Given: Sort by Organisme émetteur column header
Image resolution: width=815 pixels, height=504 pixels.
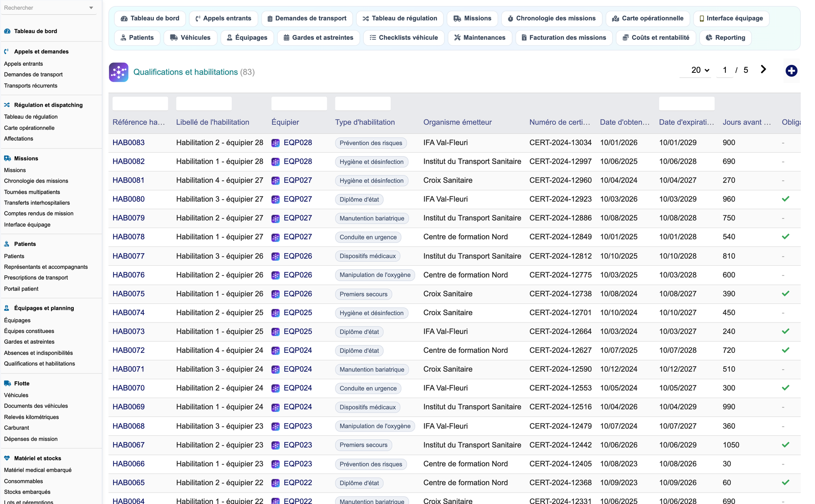Looking at the screenshot, I should click(x=457, y=122).
